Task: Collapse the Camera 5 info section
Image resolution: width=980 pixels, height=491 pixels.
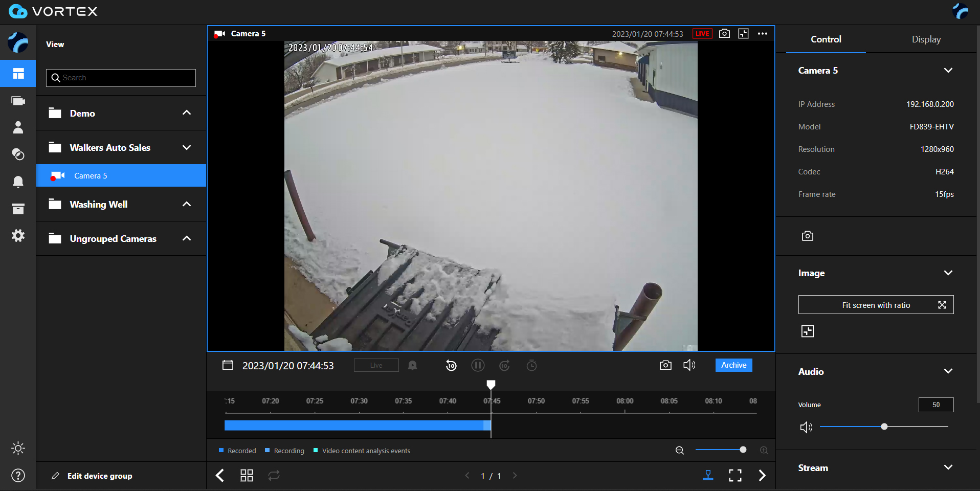Action: pos(948,71)
